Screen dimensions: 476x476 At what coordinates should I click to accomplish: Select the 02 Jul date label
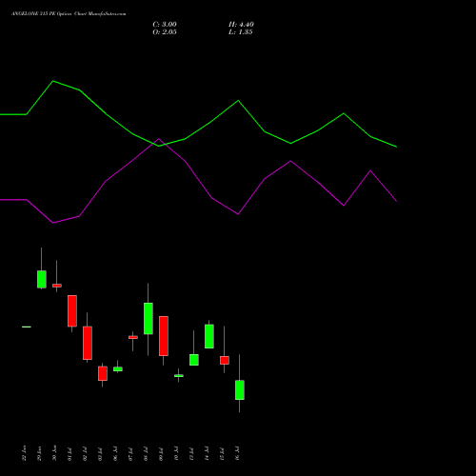point(85,454)
